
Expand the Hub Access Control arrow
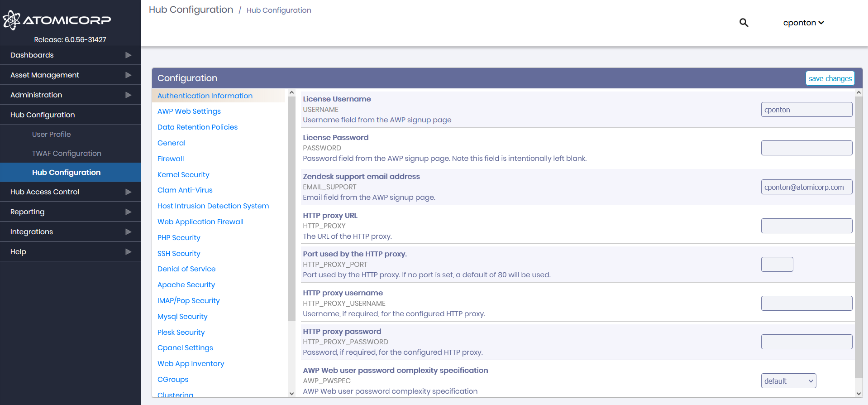point(128,192)
